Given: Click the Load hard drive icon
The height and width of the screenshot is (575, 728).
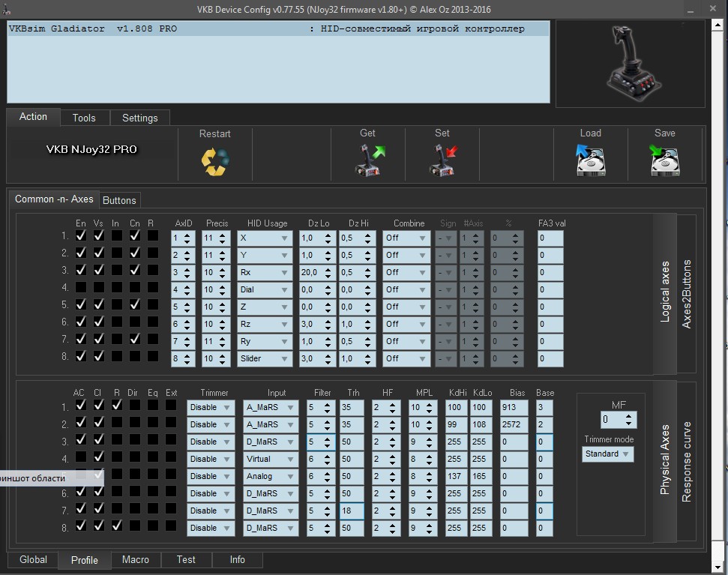Looking at the screenshot, I should tap(590, 160).
